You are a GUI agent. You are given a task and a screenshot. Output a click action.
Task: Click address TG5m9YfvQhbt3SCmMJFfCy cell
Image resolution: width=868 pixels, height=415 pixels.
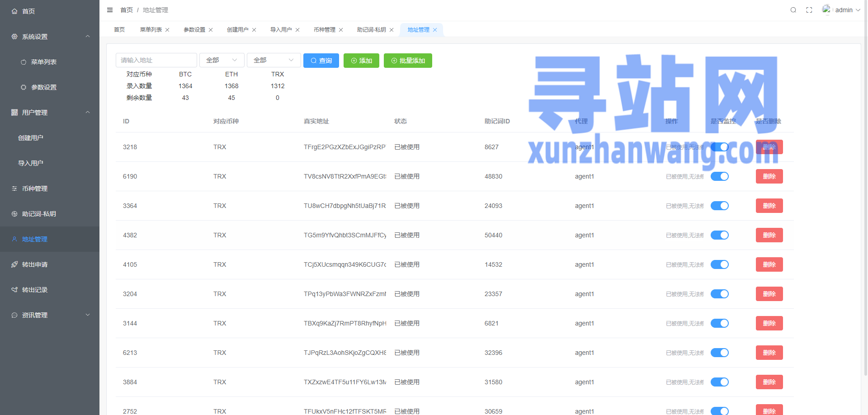[345, 235]
